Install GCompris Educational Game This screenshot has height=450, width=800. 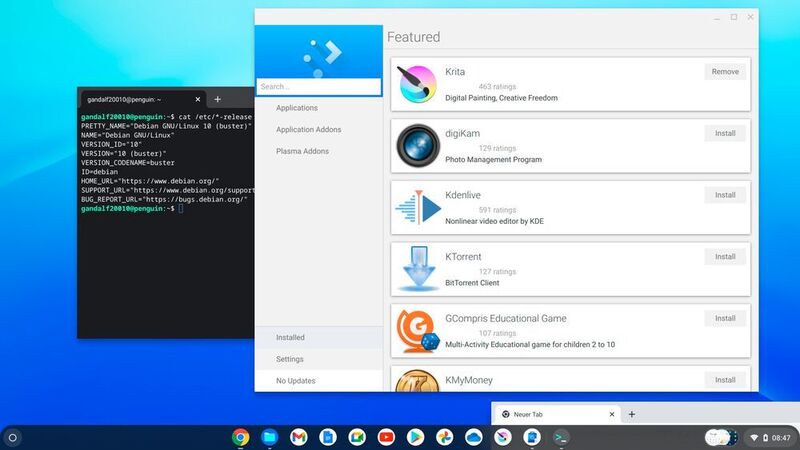pyautogui.click(x=725, y=318)
